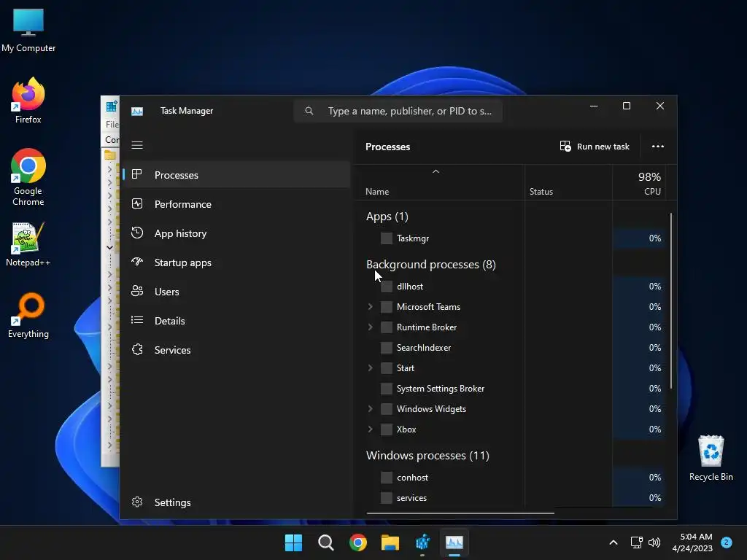The height and width of the screenshot is (560, 747).
Task: Expand the Xbox process group
Action: pyautogui.click(x=370, y=429)
